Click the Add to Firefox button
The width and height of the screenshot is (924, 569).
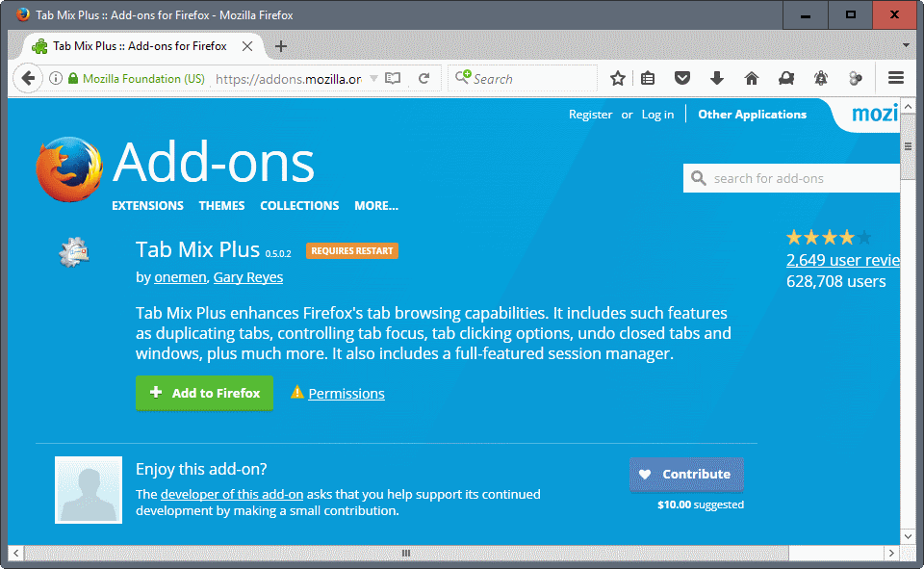point(204,393)
